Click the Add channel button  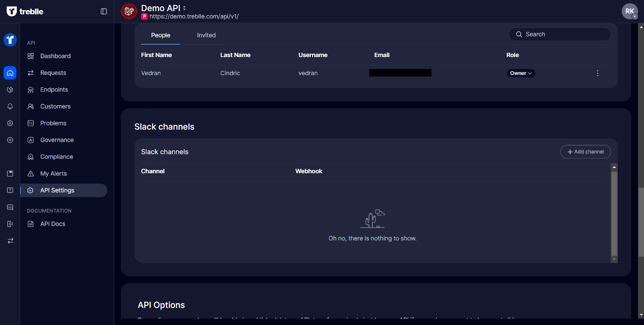click(585, 152)
